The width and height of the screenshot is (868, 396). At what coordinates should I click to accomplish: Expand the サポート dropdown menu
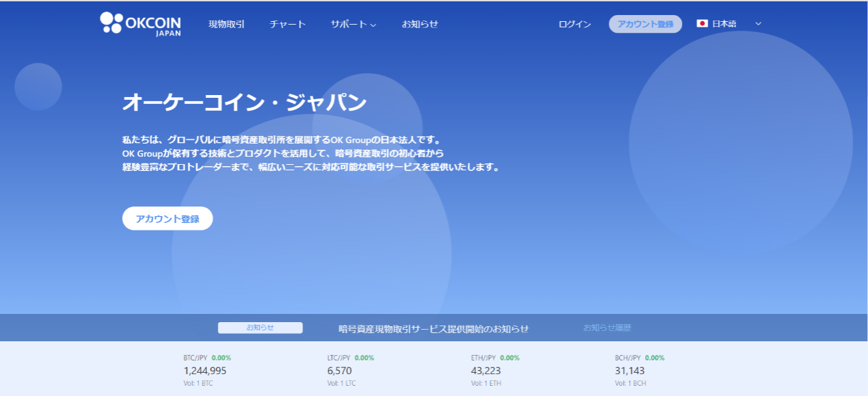coord(354,24)
